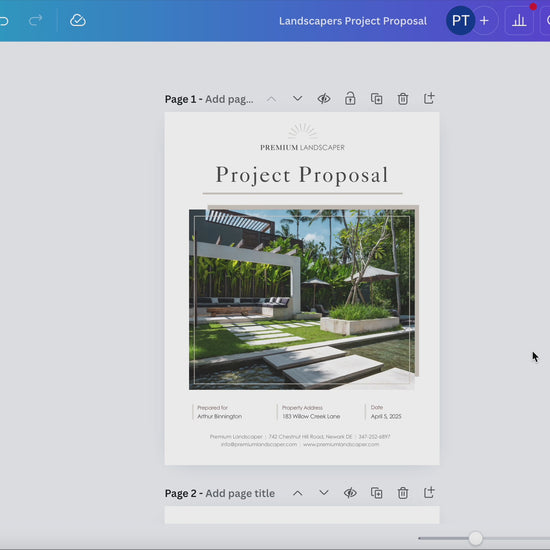Viewport: 550px width, 550px height.
Task: Click the zoom slider handle
Action: (x=476, y=538)
